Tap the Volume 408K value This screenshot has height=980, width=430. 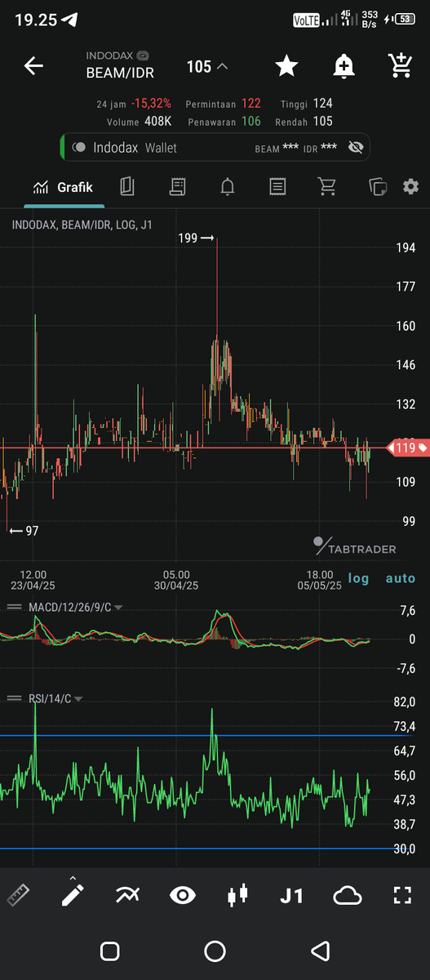pos(157,122)
